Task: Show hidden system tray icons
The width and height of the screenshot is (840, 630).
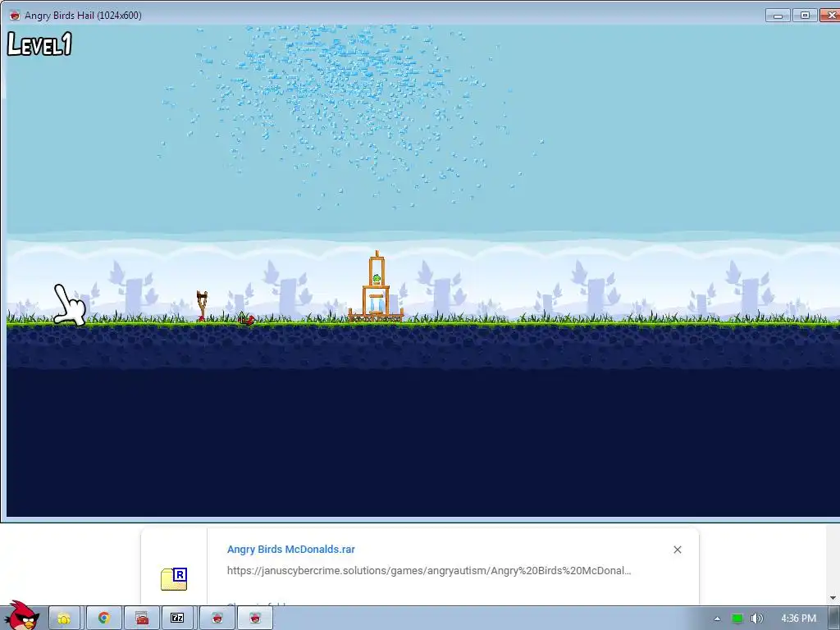Action: pos(717,619)
